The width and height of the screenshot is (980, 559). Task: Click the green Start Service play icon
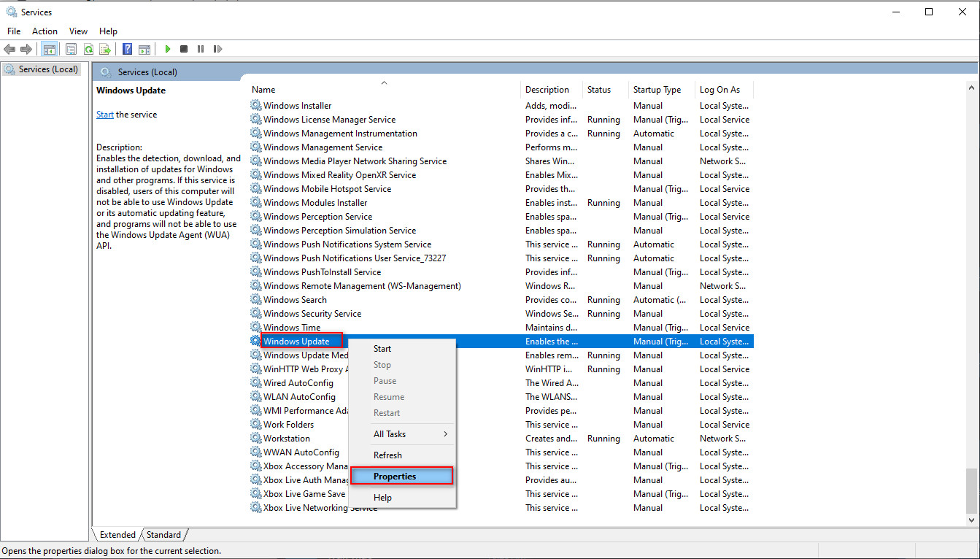coord(168,49)
